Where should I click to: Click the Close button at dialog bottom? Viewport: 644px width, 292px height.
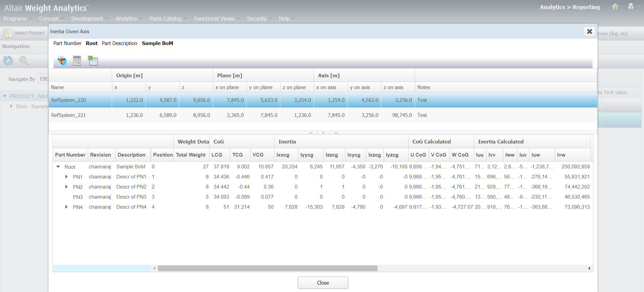[x=323, y=283]
